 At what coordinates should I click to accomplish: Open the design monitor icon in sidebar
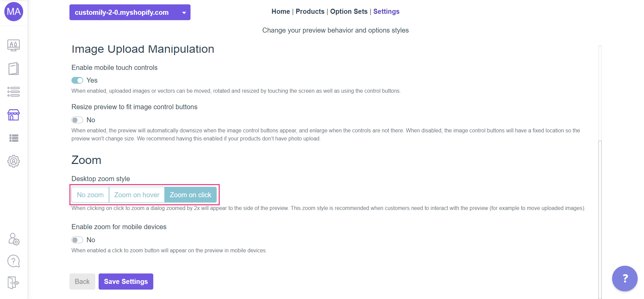pyautogui.click(x=14, y=45)
